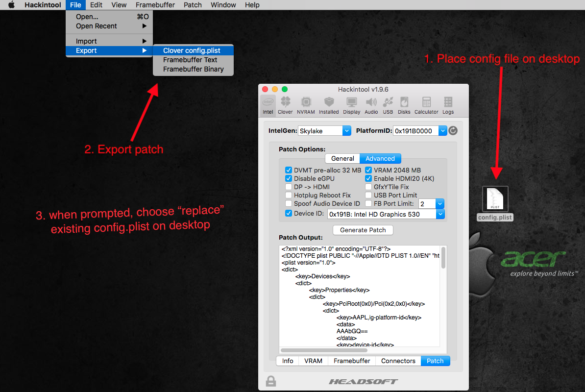Open the Clover toolbar section

click(285, 105)
